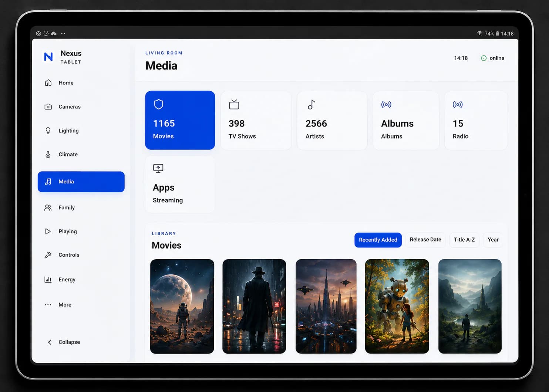Open robot and girl movie poster
This screenshot has height=392, width=549.
397,306
